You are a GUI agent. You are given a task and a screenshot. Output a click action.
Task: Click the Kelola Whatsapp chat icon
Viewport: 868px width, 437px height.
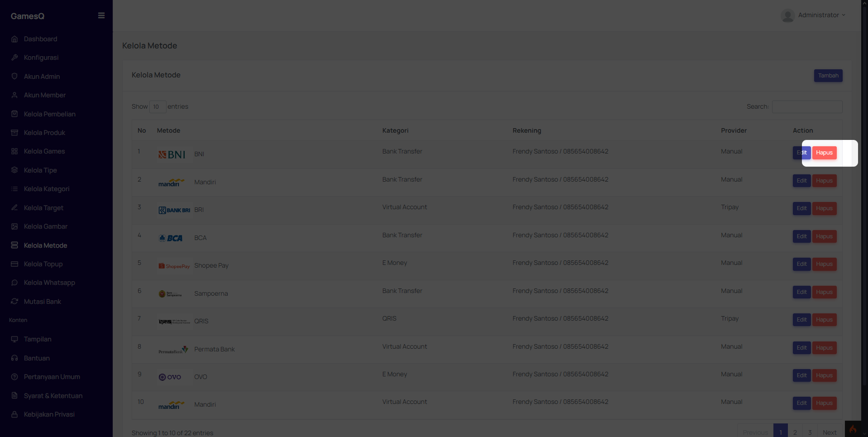click(14, 283)
